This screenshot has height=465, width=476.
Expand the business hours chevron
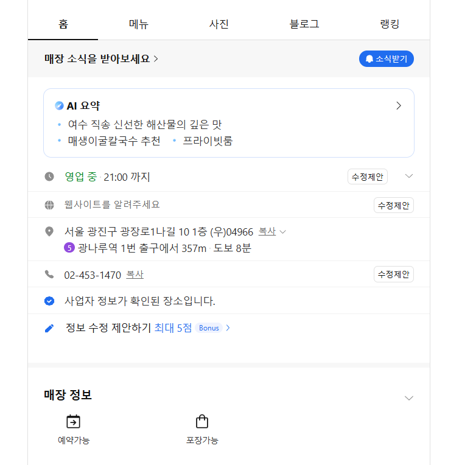coord(409,176)
